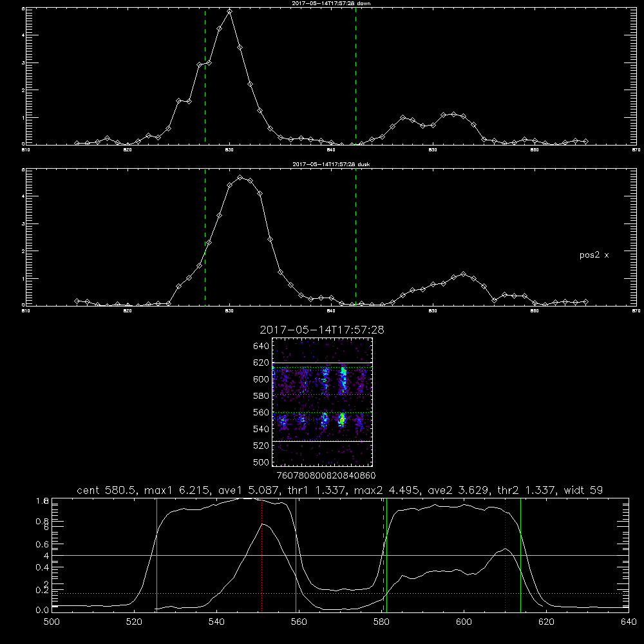The image size is (644, 644).
Task: Click the 'cent 580.5' value
Action: (107, 490)
